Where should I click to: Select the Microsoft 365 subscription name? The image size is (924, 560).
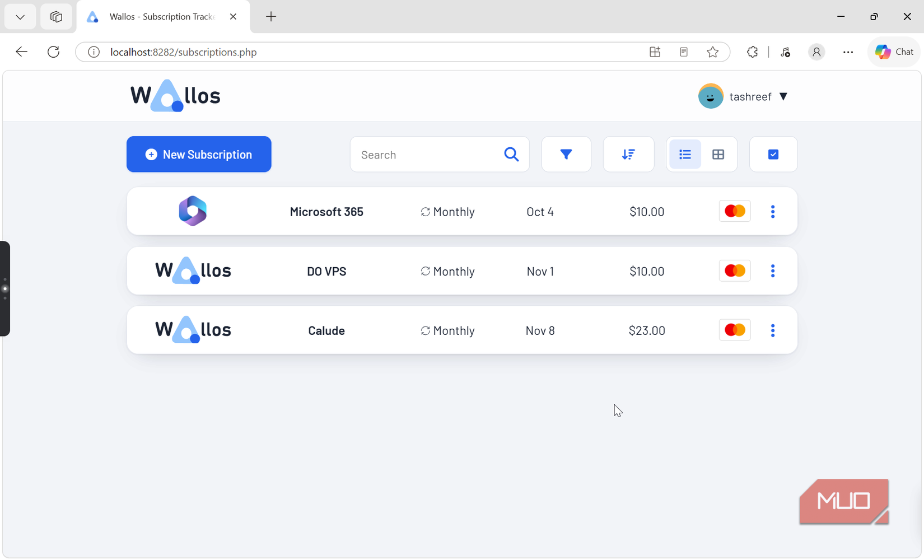[326, 212]
